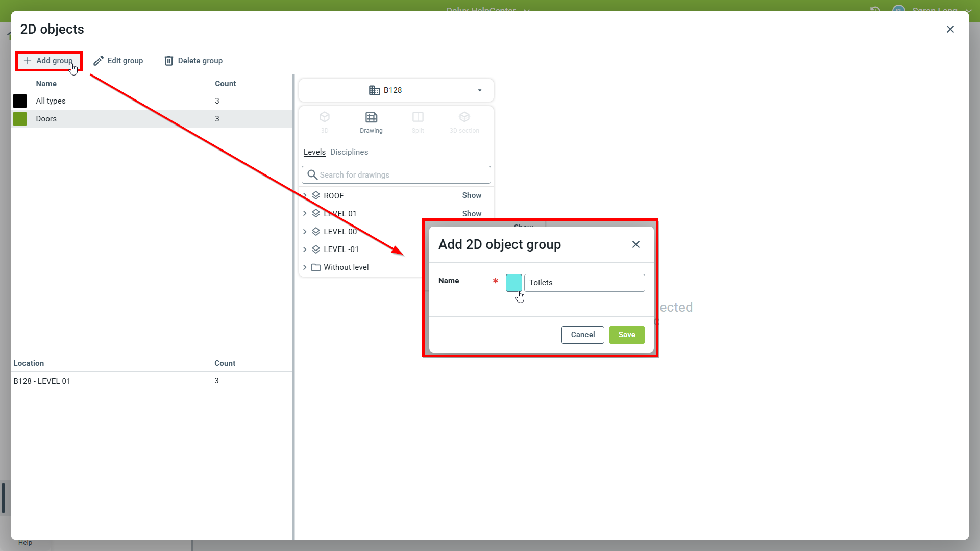Click the 3D section icon

point(464,117)
